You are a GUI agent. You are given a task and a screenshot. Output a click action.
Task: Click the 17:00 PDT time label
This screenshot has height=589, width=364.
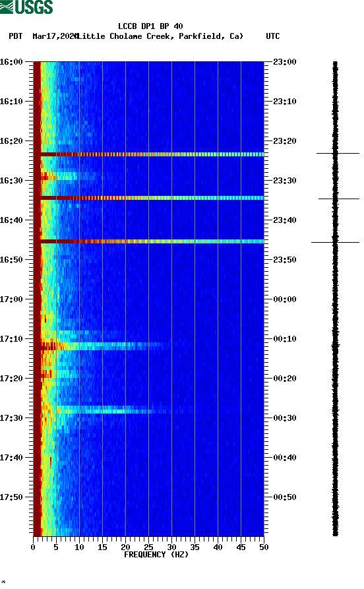click(x=11, y=299)
